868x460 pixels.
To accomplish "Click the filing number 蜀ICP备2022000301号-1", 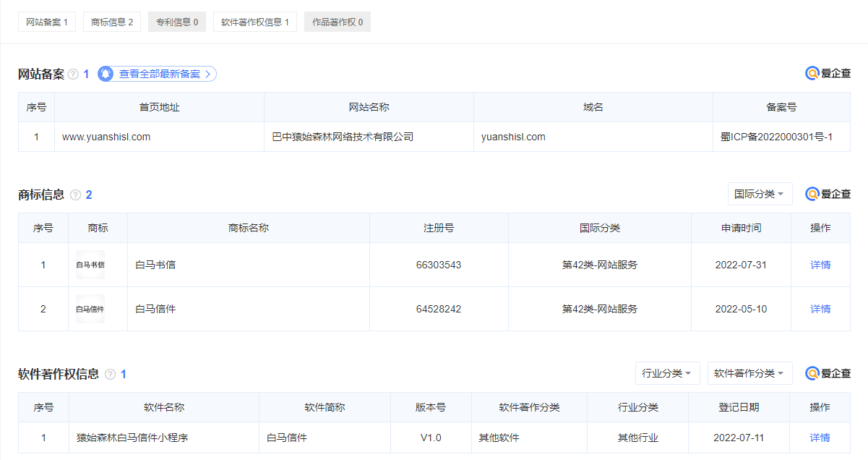I will point(776,137).
